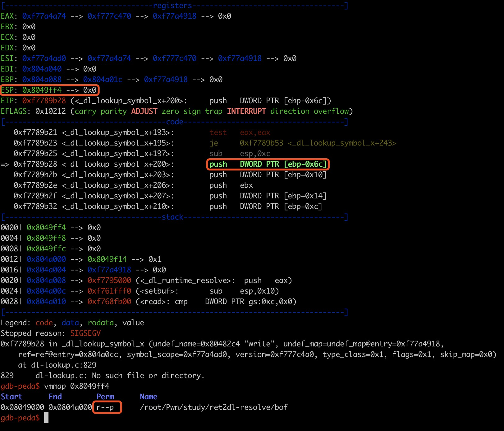Click EBP address 0x804a088

tap(42, 80)
